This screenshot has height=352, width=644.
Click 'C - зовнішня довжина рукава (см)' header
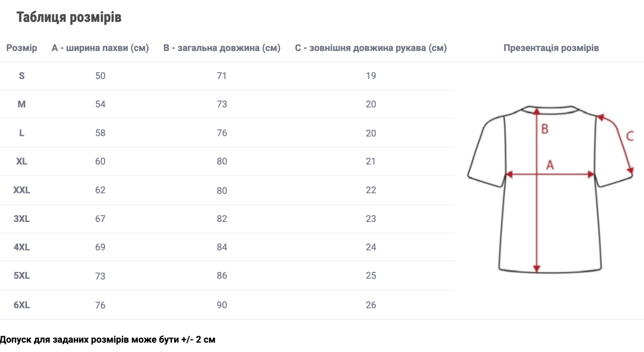coord(371,48)
